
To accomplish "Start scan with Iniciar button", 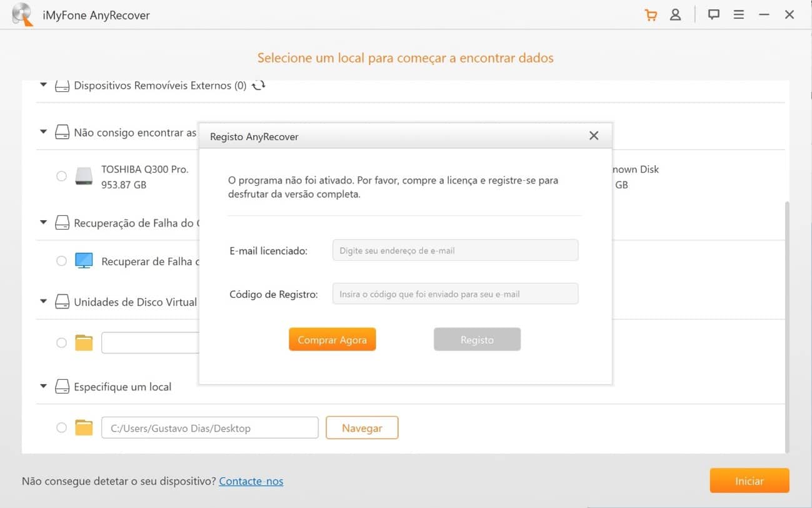I will click(x=749, y=481).
